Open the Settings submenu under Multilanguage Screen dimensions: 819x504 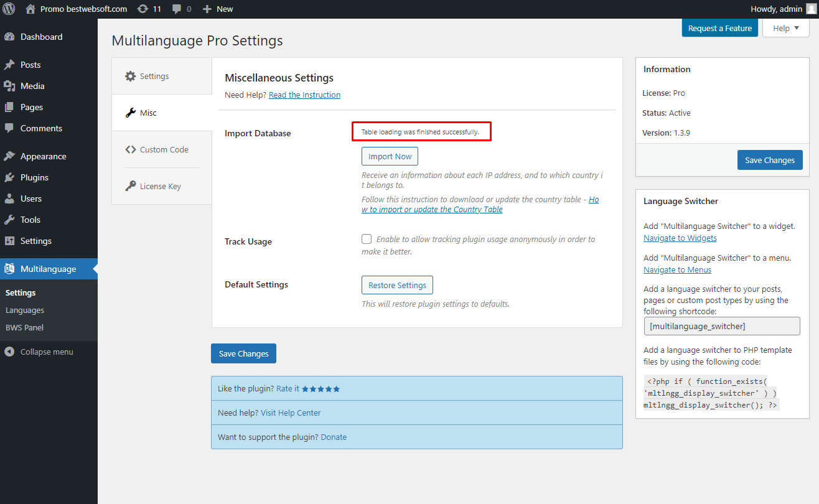21,292
